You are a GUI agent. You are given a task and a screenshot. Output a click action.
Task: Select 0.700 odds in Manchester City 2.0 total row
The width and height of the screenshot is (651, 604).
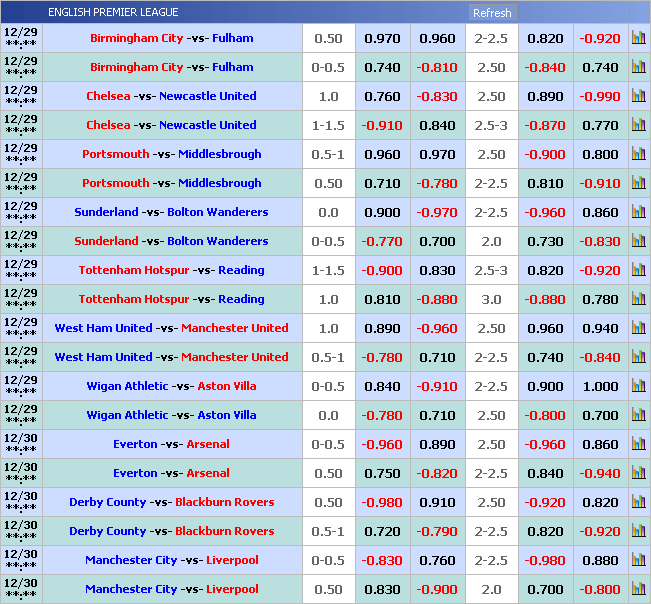click(545, 589)
